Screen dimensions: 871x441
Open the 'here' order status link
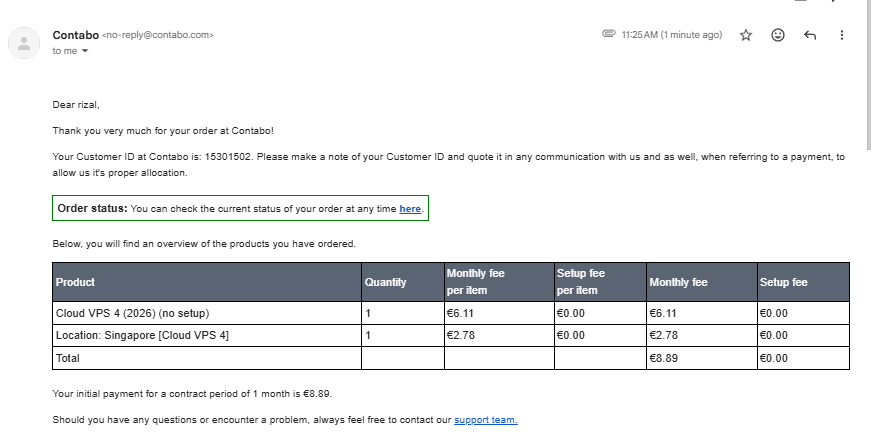[410, 209]
